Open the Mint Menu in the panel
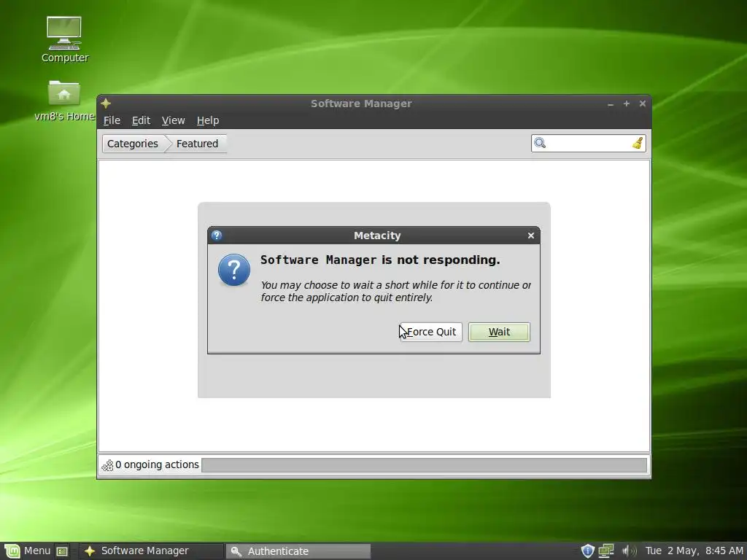Screen dimensions: 747x560 (x=27, y=551)
